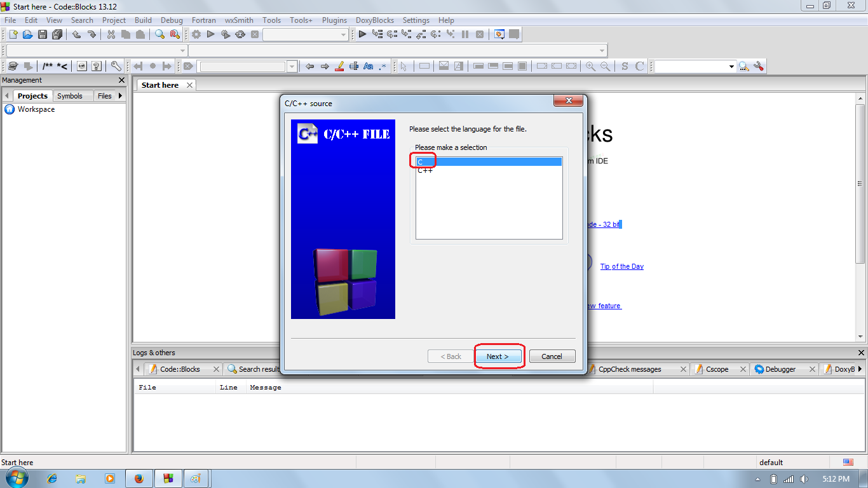This screenshot has height=488, width=868.
Task: Open DoxyBlocks preferences wrench icon
Action: (x=116, y=66)
